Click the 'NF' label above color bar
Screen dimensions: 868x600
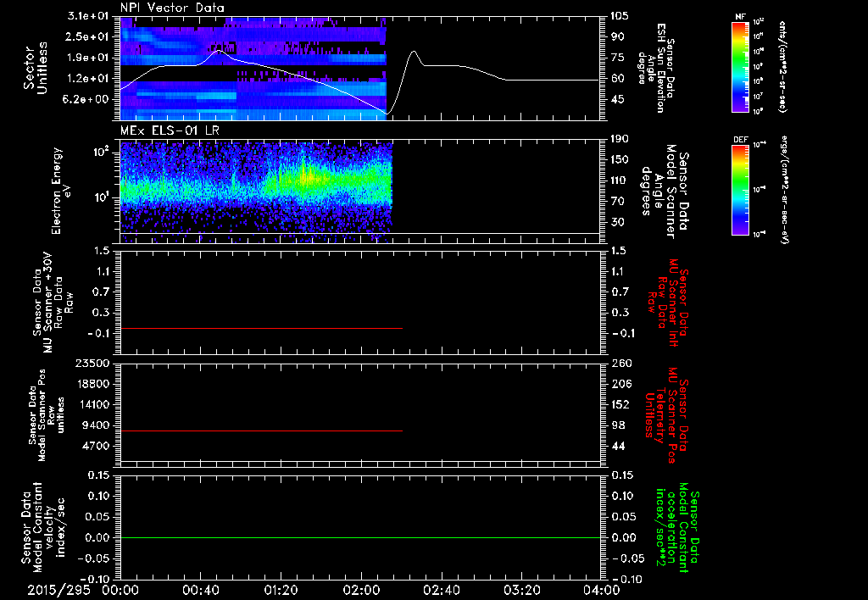pyautogui.click(x=740, y=17)
